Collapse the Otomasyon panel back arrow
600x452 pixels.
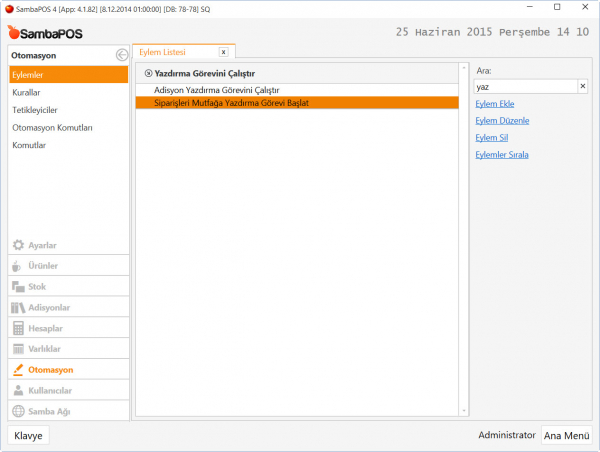point(121,55)
